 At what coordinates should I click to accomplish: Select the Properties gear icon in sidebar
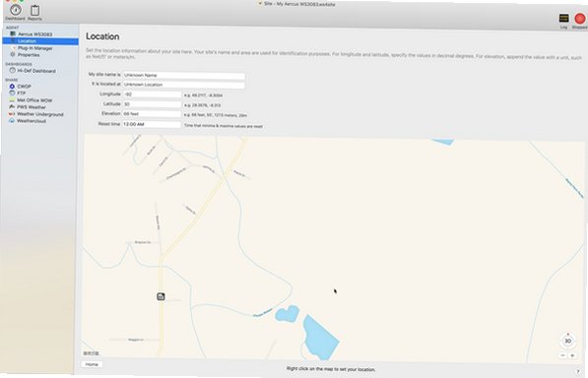(13, 55)
